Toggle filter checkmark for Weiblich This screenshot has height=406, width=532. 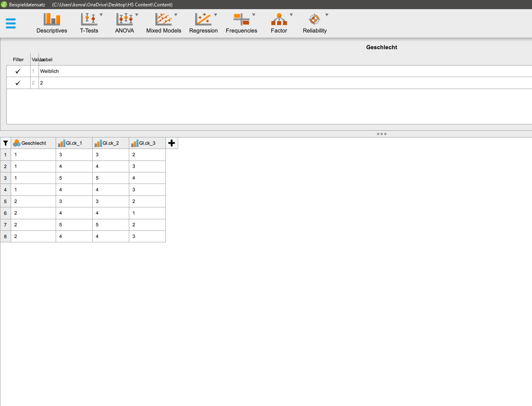[x=18, y=72]
